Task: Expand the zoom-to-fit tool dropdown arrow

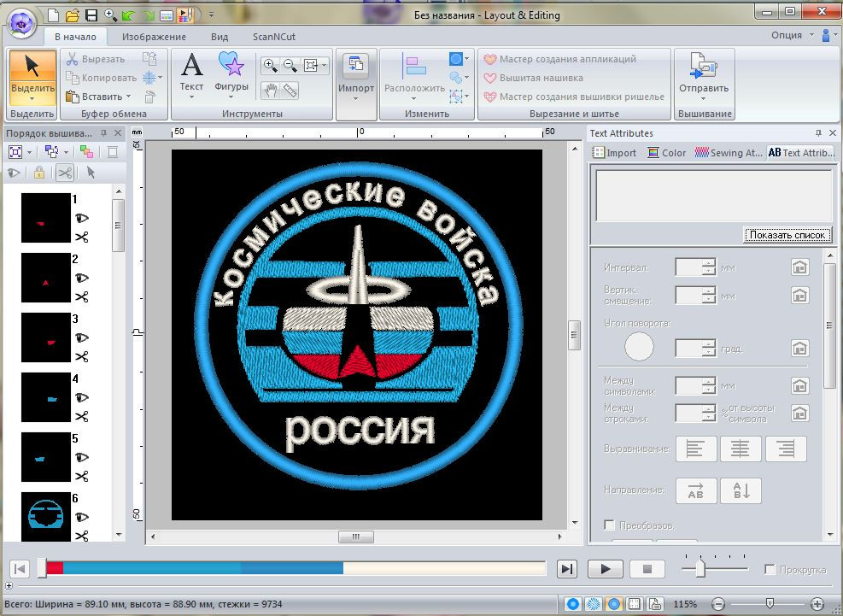Action: tap(325, 66)
